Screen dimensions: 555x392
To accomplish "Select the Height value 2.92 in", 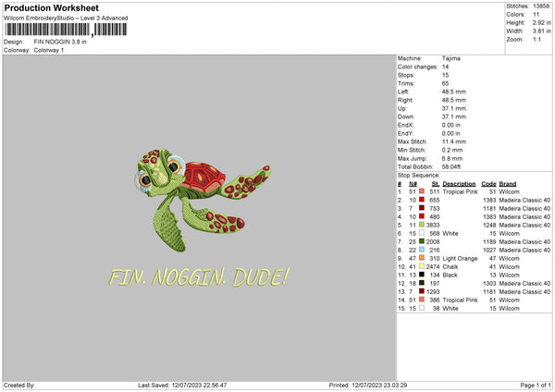I will click(541, 22).
